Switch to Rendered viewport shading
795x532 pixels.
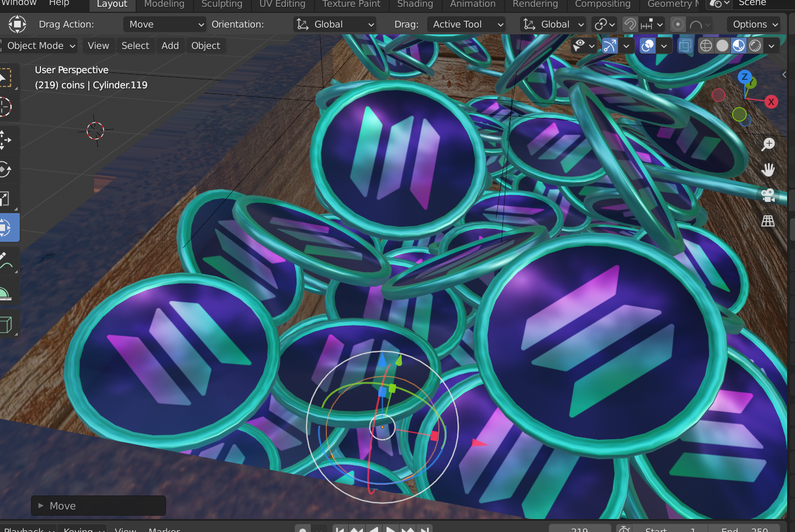click(755, 46)
